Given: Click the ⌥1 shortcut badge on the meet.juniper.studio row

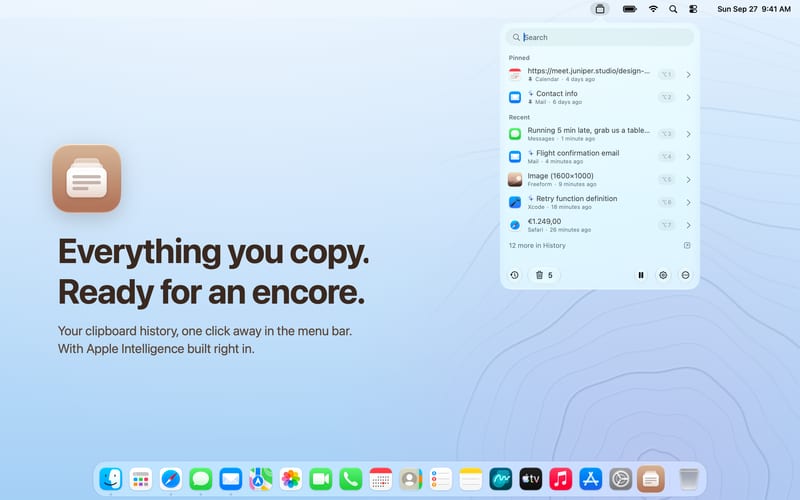Looking at the screenshot, I should tap(666, 74).
